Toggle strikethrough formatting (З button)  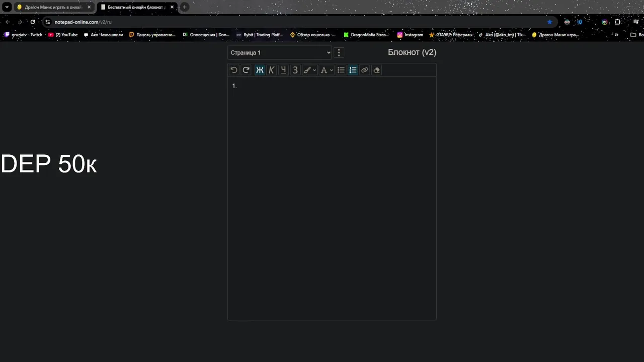point(295,70)
